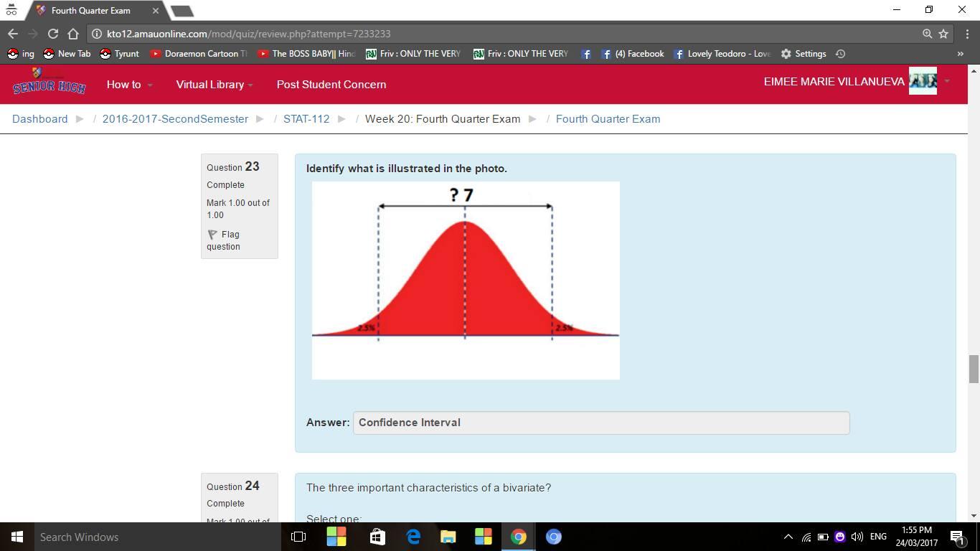Viewport: 980px width, 551px height.
Task: Click the bell curve illustration image
Action: (x=466, y=281)
